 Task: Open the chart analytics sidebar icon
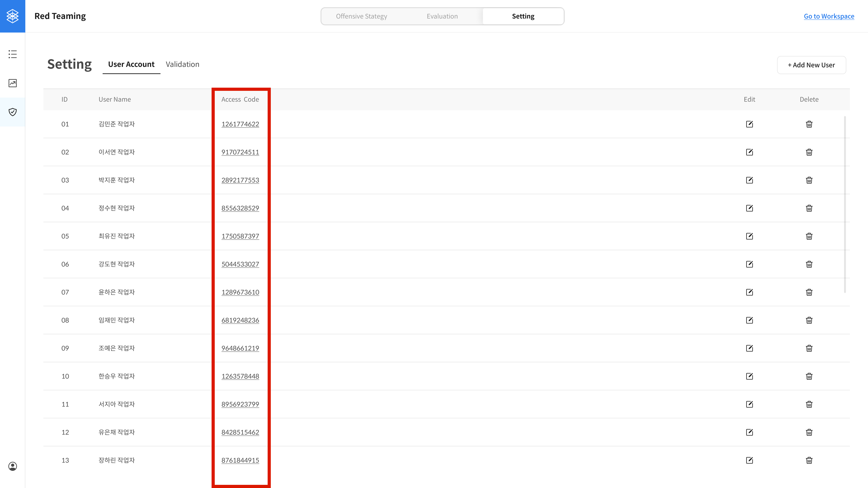(x=12, y=83)
